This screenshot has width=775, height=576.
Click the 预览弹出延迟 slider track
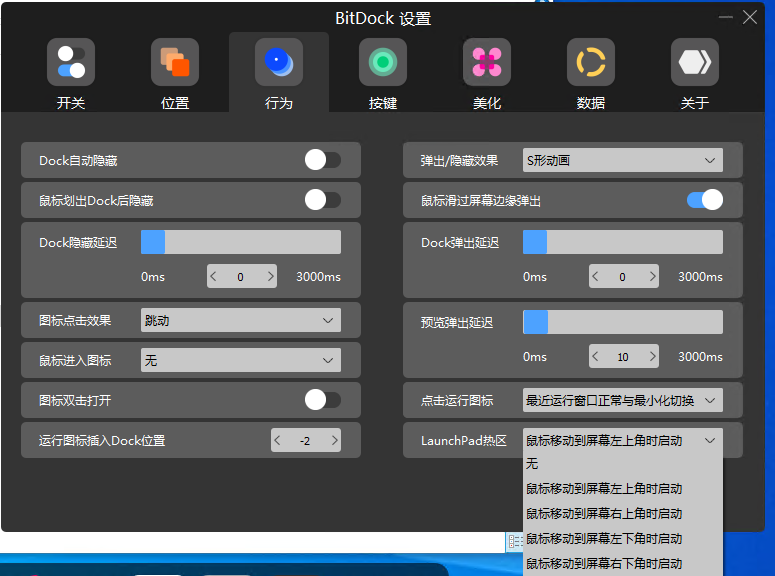(x=623, y=322)
